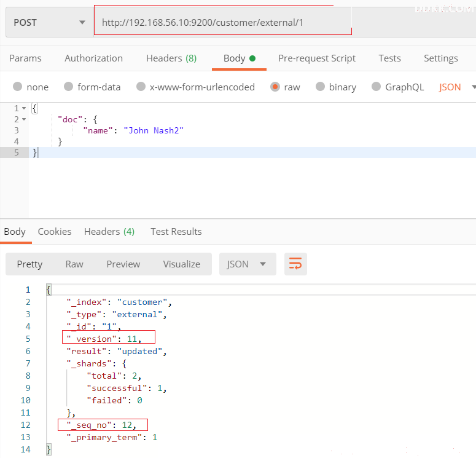Switch to the Authorization tab
The height and width of the screenshot is (458, 476).
(93, 58)
